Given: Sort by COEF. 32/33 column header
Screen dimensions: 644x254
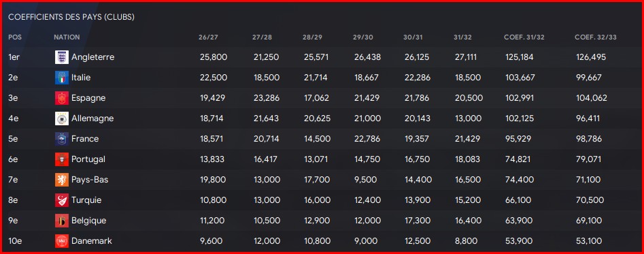Looking at the screenshot, I should pyautogui.click(x=596, y=37).
